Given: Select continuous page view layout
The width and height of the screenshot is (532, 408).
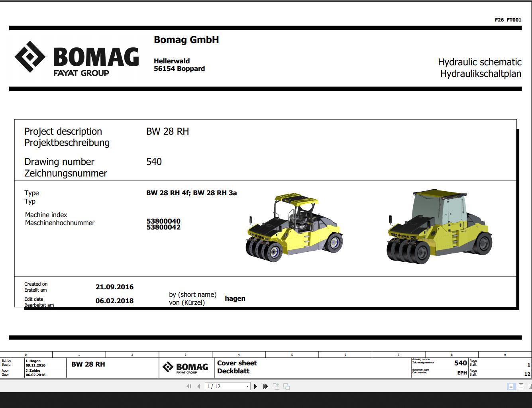Looking at the screenshot, I should (x=521, y=386).
